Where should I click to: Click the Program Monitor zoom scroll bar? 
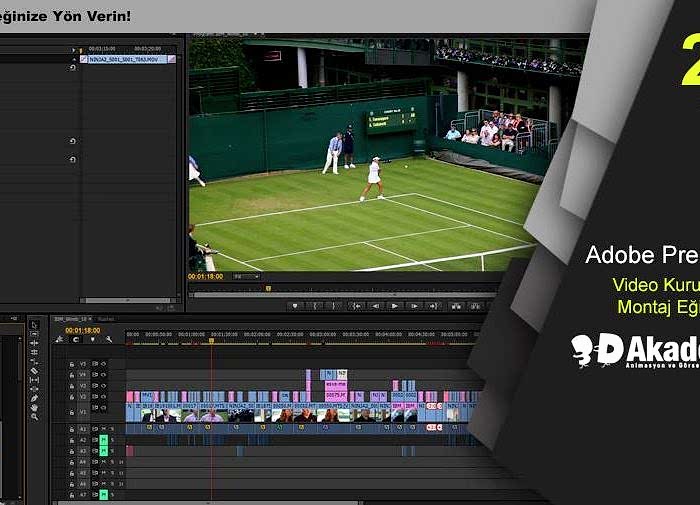tap(344, 295)
